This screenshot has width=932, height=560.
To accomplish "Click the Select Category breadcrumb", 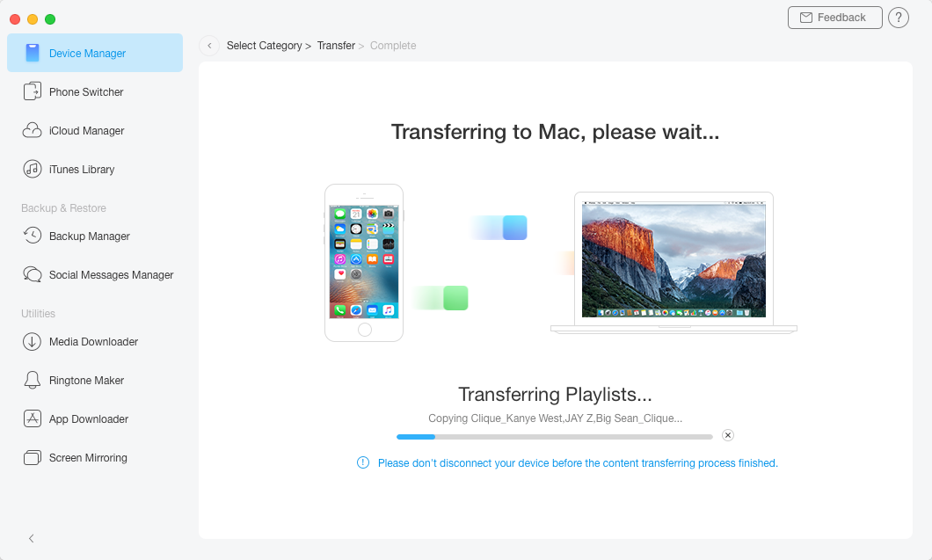I will tap(264, 46).
